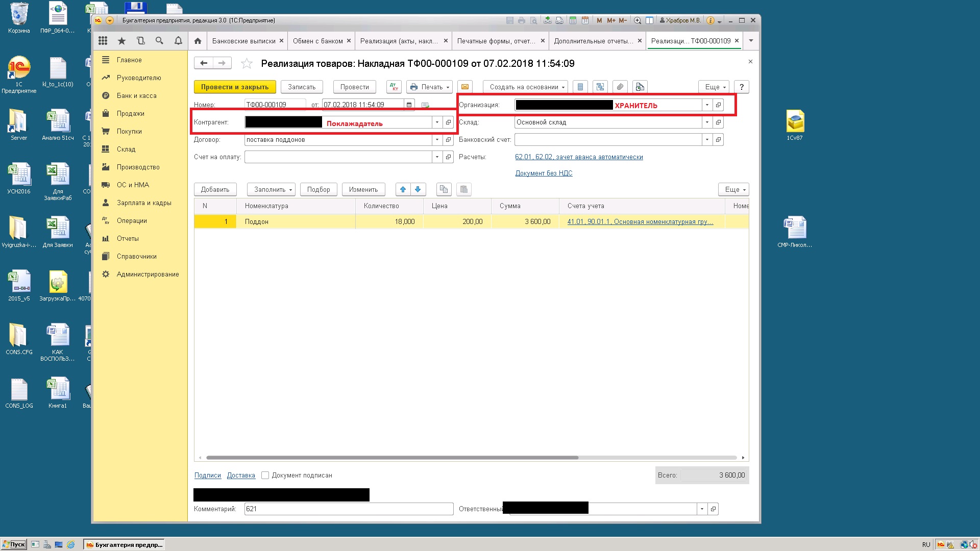
Task: Expand the Контрагент dropdown arrow
Action: [x=437, y=122]
